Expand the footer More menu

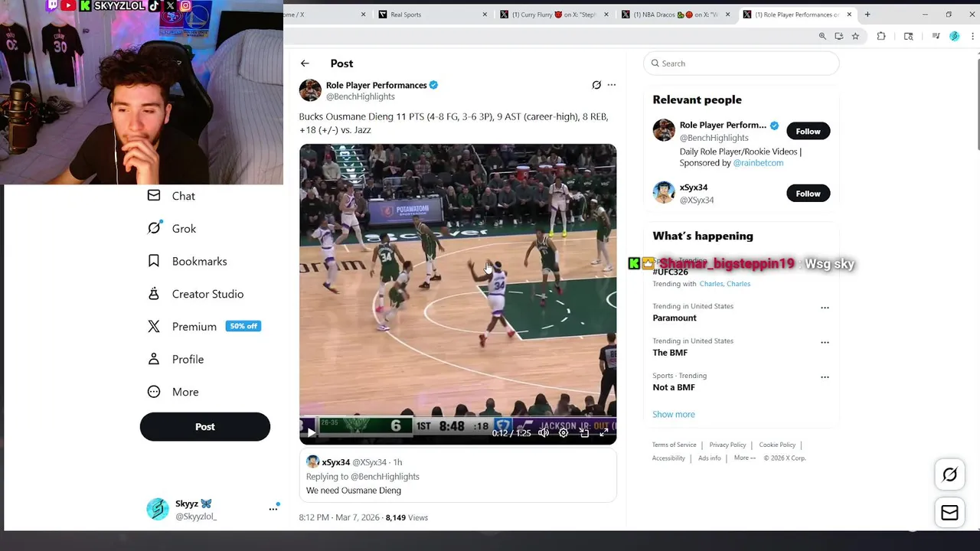[744, 458]
